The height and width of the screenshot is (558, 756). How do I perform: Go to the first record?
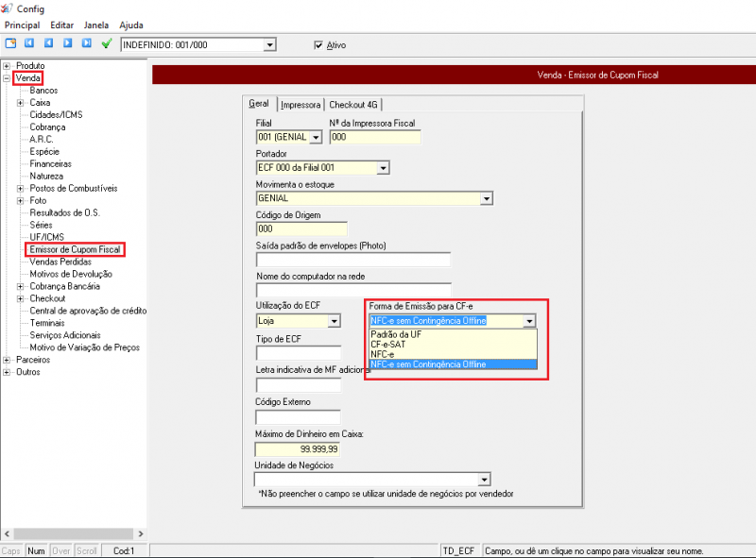29,43
